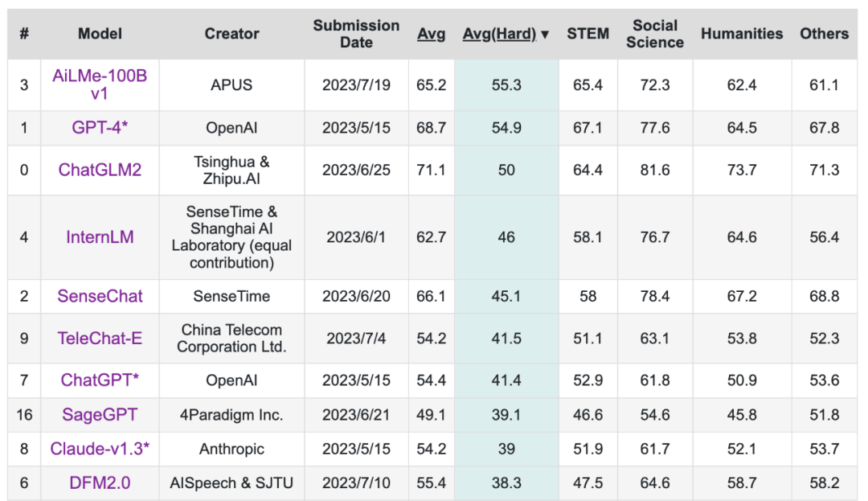Select the Humanities column header
The height and width of the screenshot is (501, 868).
(742, 34)
